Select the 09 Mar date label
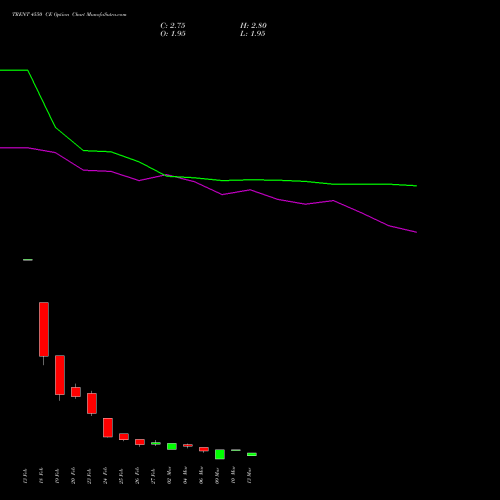 pyautogui.click(x=217, y=476)
